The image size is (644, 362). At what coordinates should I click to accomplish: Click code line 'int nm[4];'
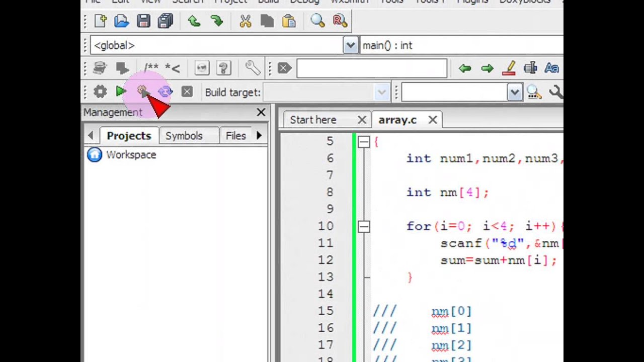click(447, 192)
